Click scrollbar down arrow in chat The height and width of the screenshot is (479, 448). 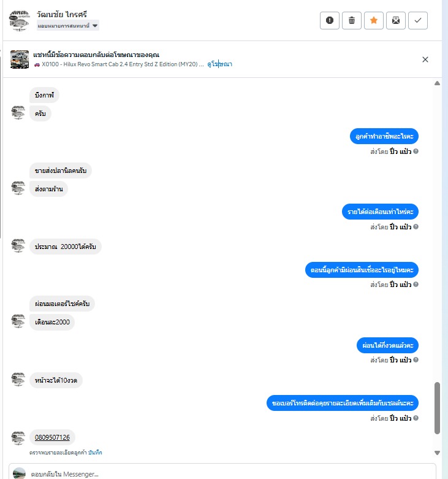point(438,453)
